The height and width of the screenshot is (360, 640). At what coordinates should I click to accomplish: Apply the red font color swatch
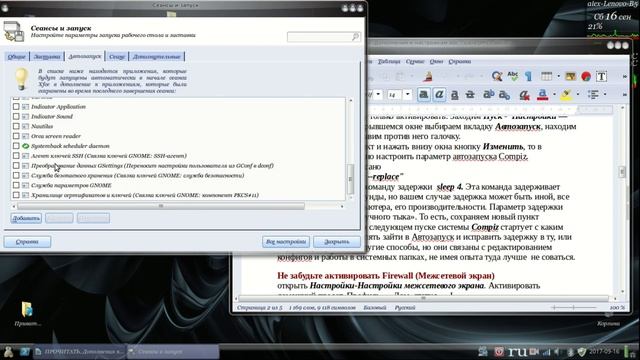(x=542, y=95)
